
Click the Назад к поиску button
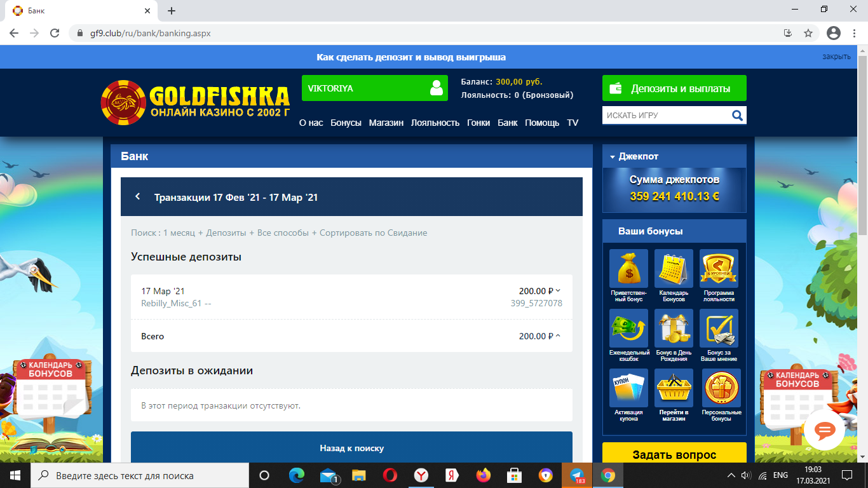pos(351,447)
